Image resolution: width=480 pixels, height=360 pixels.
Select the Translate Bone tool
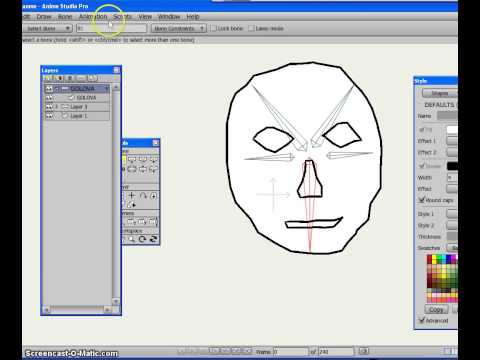click(x=132, y=159)
